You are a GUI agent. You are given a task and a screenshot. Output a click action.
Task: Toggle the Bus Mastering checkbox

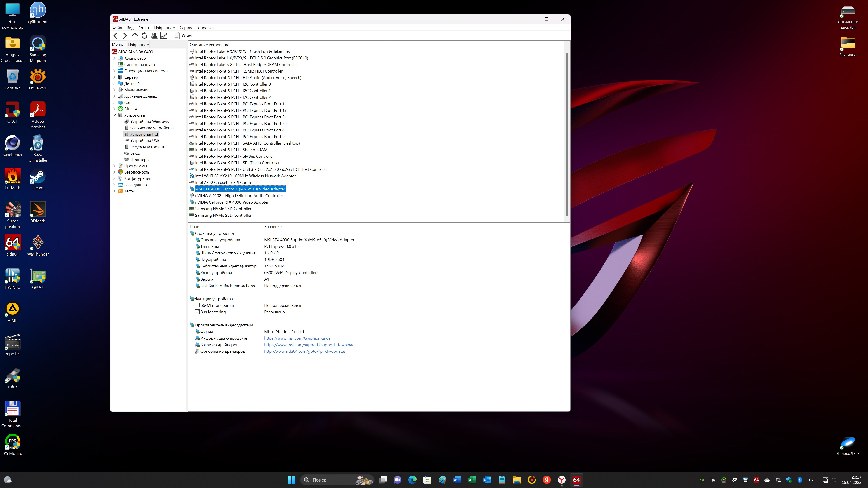tap(198, 312)
